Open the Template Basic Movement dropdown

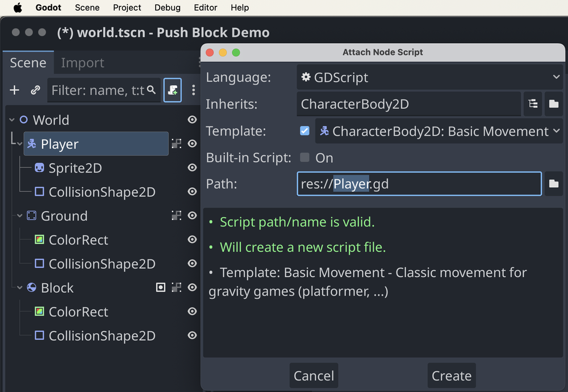[x=438, y=131]
